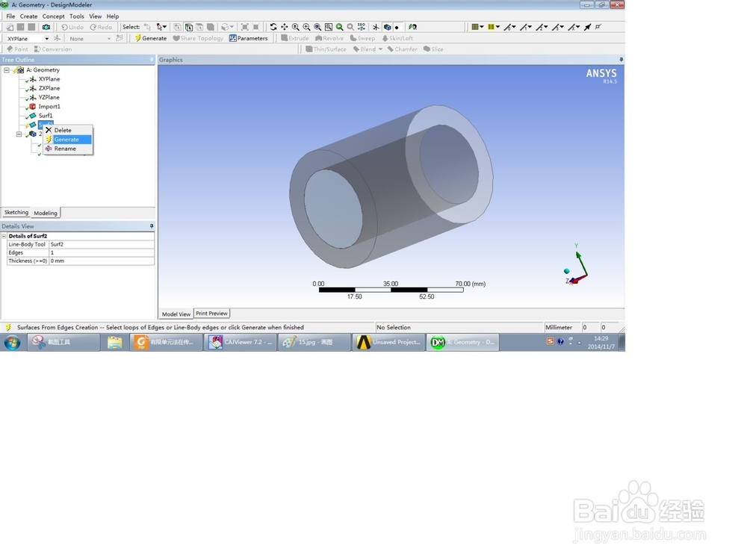Open the File menu
The height and width of the screenshot is (560, 747).
click(10, 16)
